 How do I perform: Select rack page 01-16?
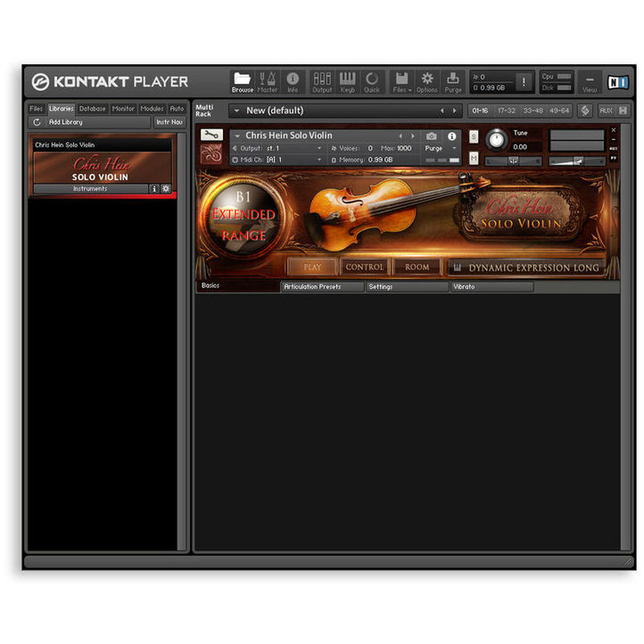[x=480, y=111]
